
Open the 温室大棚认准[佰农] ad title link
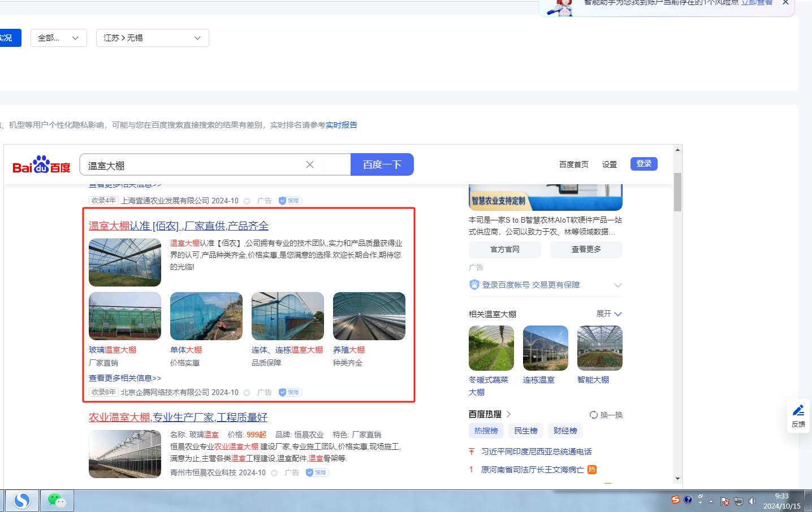[x=179, y=226]
